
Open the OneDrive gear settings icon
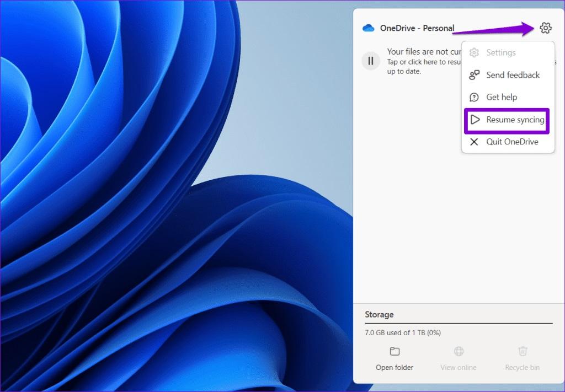coord(545,28)
